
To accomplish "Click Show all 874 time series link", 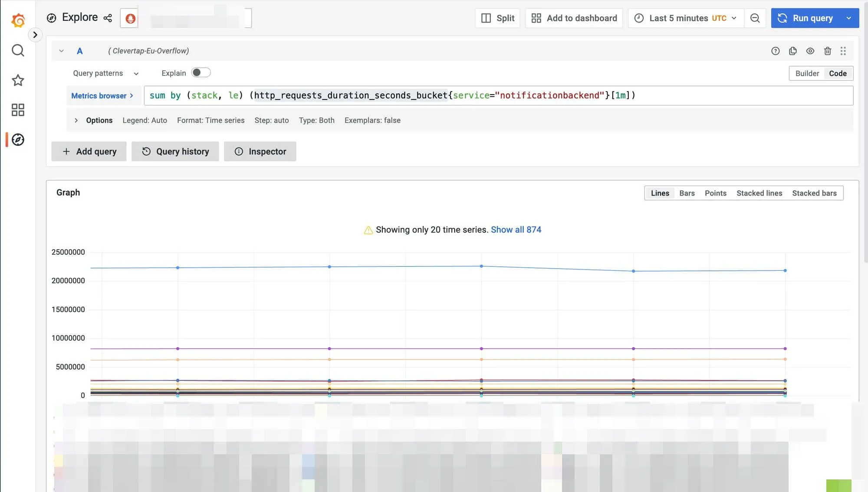I will click(x=516, y=230).
